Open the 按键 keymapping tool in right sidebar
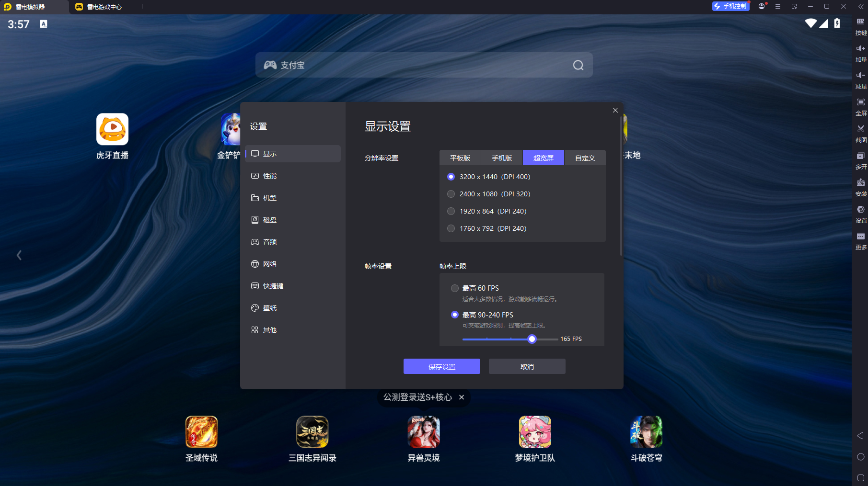 coord(861,26)
